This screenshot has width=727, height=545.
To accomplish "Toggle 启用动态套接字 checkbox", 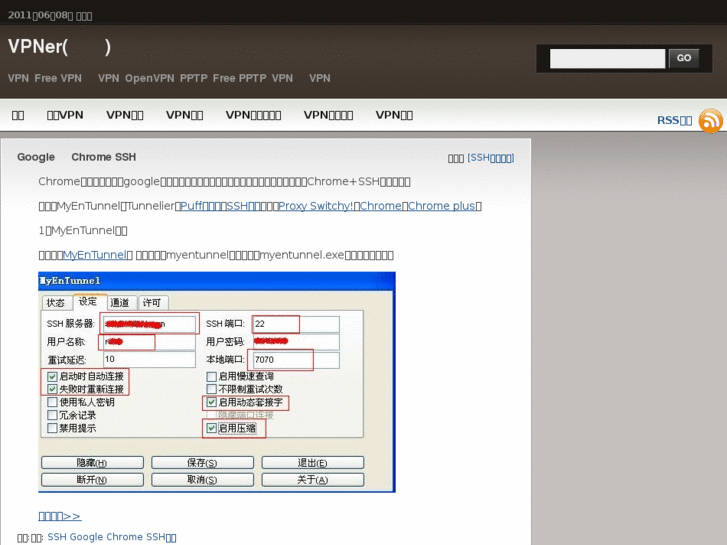I will (211, 402).
